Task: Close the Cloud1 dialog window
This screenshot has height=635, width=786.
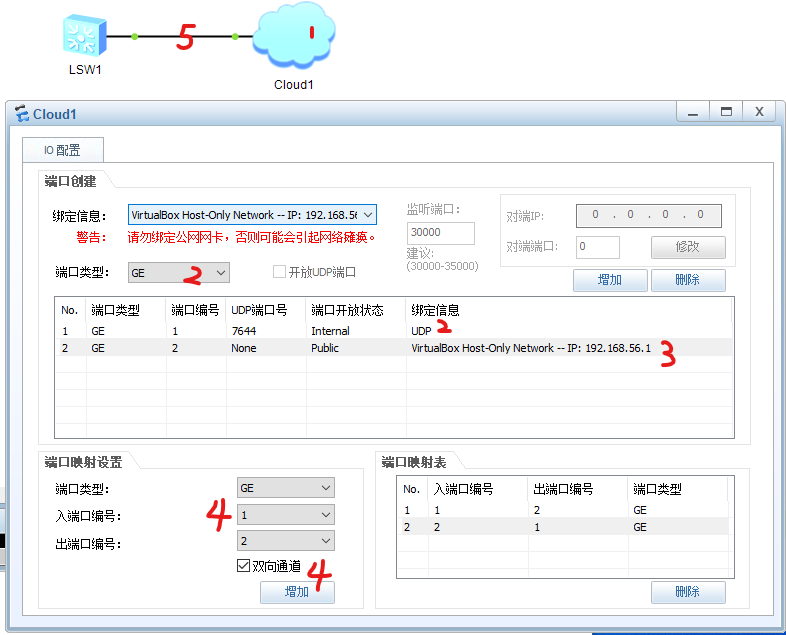Action: 759,112
